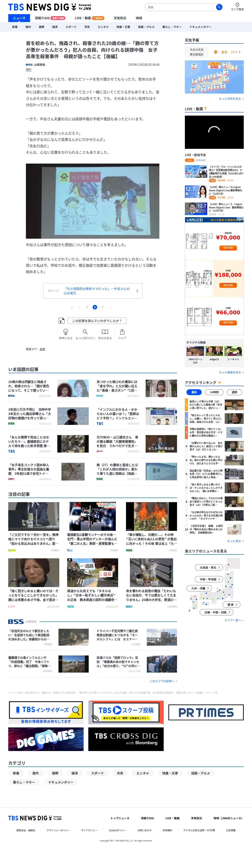Screen dimensions: 252x868
Task: Open 箱根駅伝2連覇ランナー article thumbnail
Action: tap(92, 516)
